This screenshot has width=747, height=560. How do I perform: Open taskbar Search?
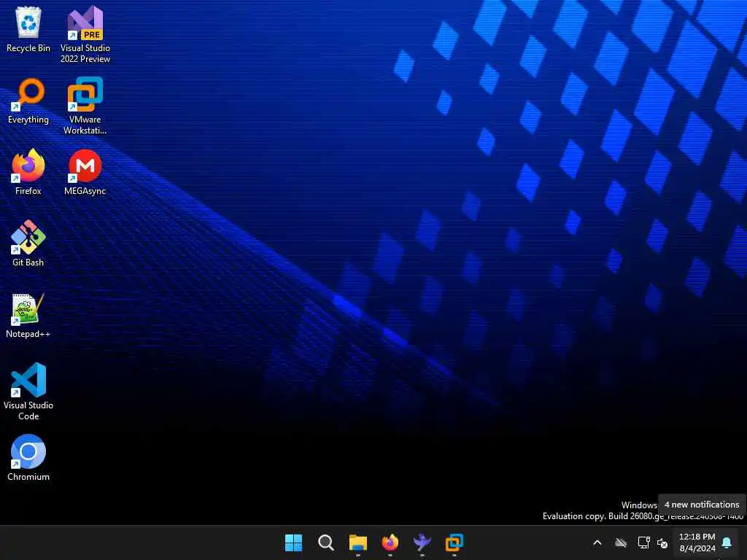pos(326,542)
